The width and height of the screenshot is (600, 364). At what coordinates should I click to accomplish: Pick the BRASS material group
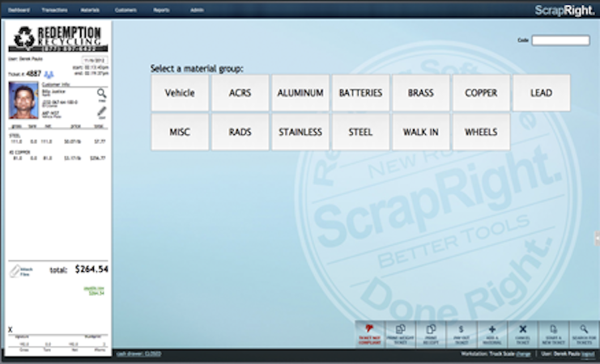[421, 93]
